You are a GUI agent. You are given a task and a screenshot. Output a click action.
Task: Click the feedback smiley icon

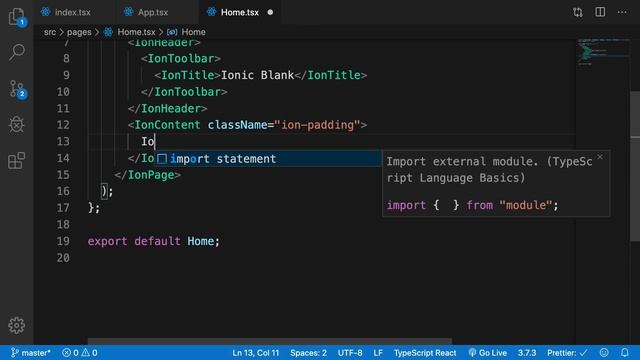click(604, 353)
